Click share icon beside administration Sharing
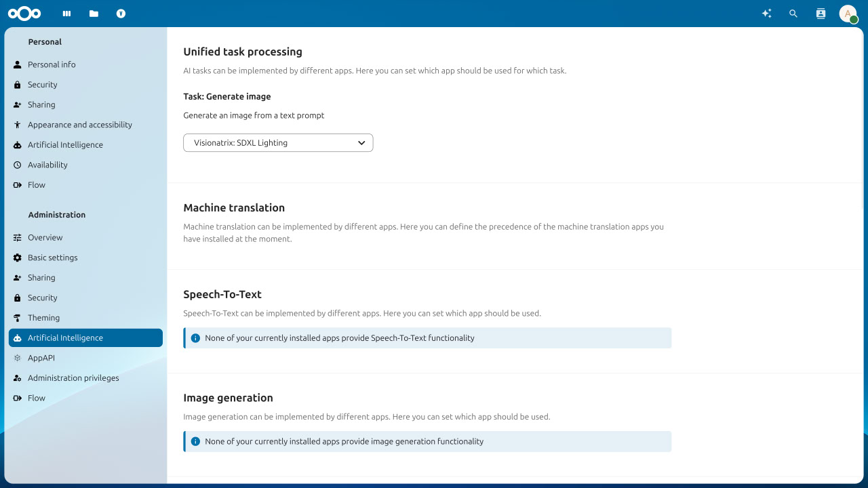This screenshot has width=868, height=488. 18,277
